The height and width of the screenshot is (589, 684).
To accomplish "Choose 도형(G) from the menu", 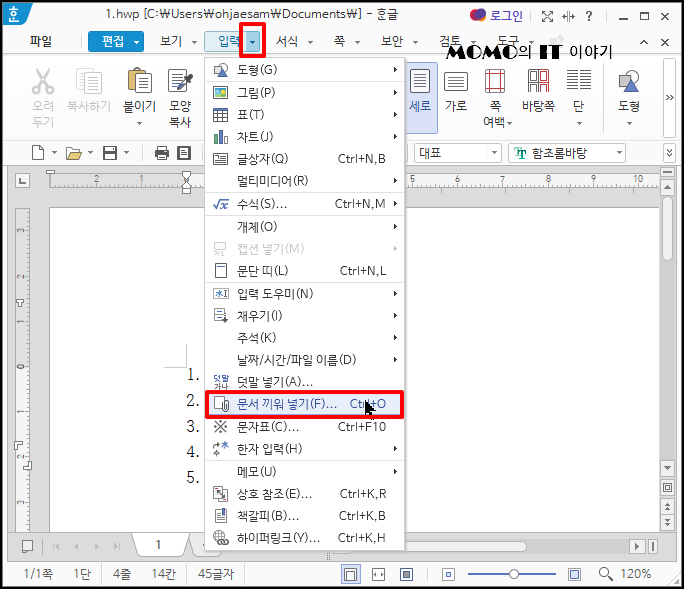I will (304, 70).
